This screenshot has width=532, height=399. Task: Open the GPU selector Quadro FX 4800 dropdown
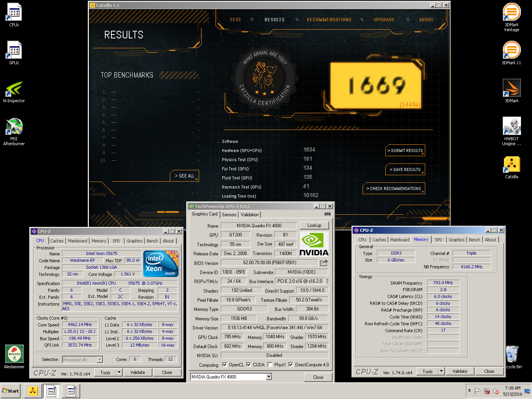[269, 377]
